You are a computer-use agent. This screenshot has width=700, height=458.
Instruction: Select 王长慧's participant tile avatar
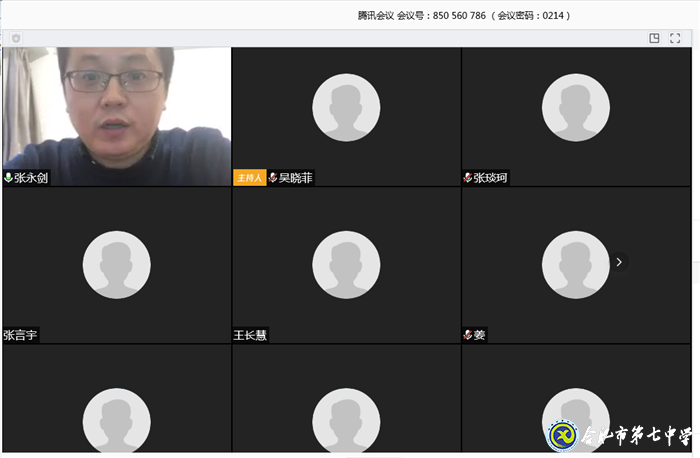(x=346, y=264)
